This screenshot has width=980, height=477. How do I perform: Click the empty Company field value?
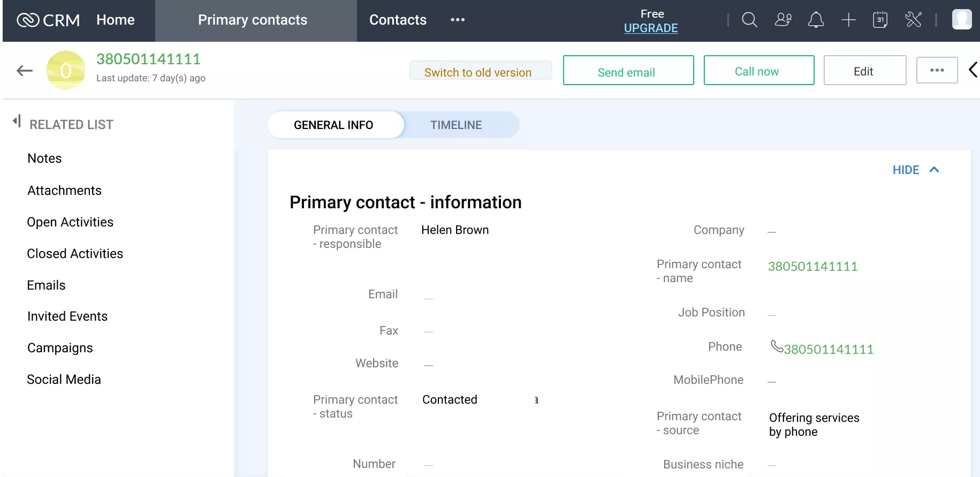click(772, 232)
